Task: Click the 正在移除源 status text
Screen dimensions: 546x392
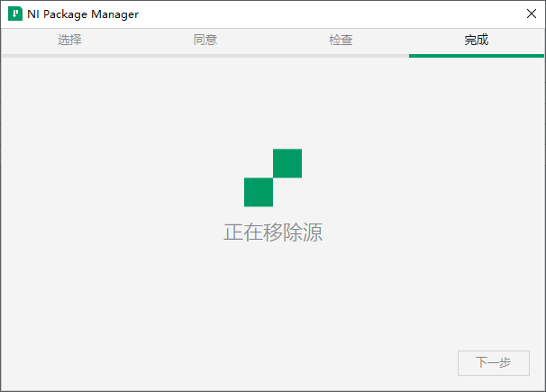Action: pyautogui.click(x=273, y=232)
